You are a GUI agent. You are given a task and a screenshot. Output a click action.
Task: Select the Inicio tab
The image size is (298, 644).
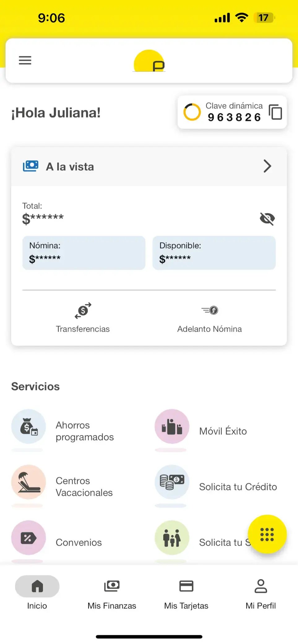click(37, 593)
